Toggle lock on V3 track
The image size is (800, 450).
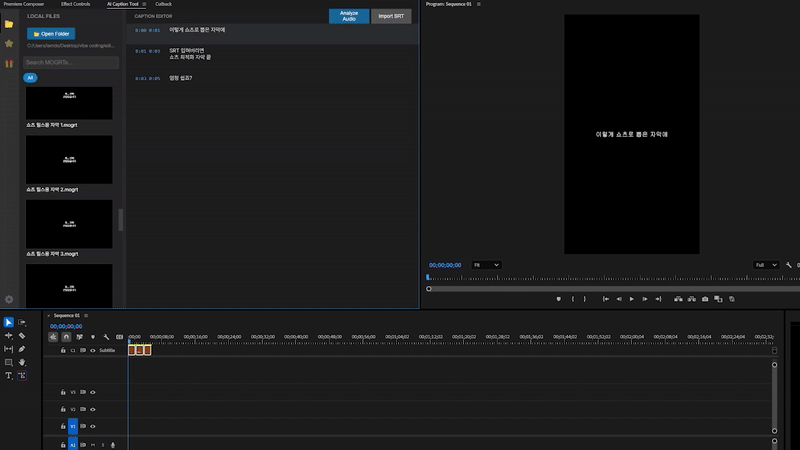tap(63, 392)
